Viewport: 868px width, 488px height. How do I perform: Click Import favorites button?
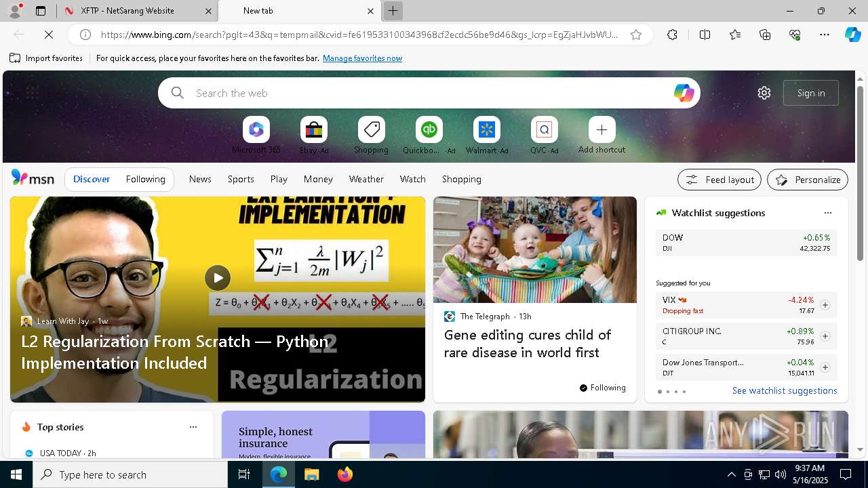point(46,58)
